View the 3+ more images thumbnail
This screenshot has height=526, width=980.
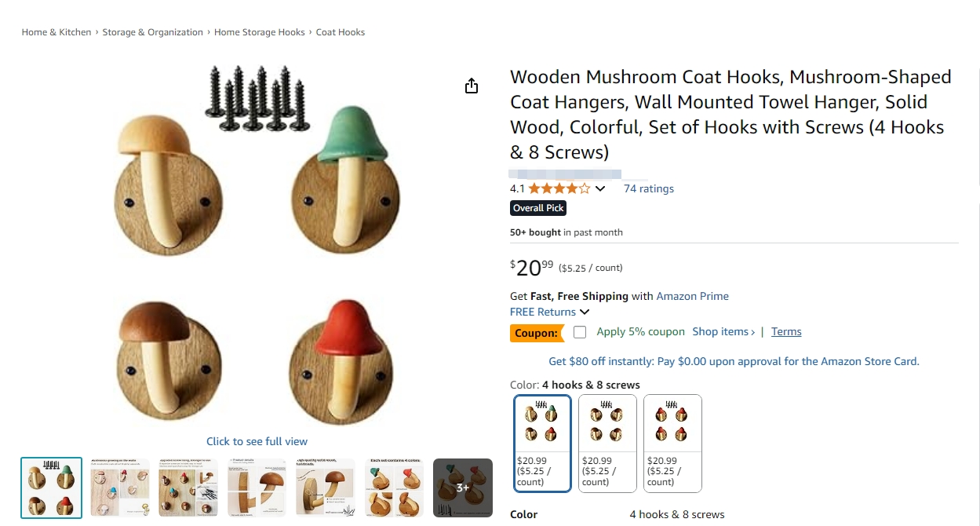click(463, 488)
